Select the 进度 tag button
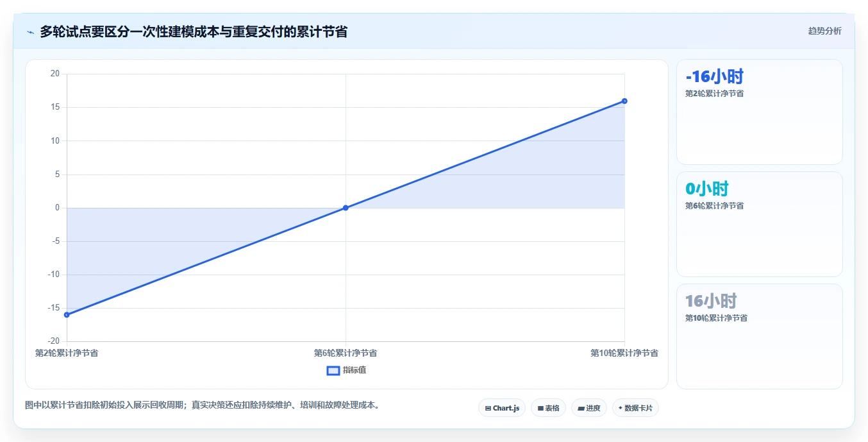Screen dimensions: 868x442 pos(589,408)
